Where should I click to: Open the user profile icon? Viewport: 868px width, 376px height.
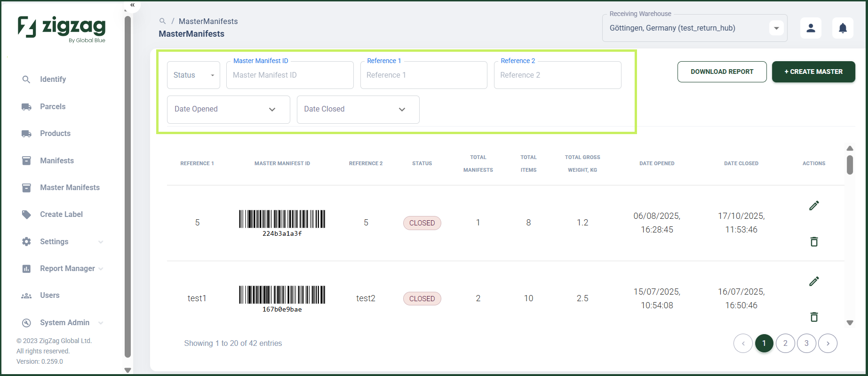(x=811, y=28)
